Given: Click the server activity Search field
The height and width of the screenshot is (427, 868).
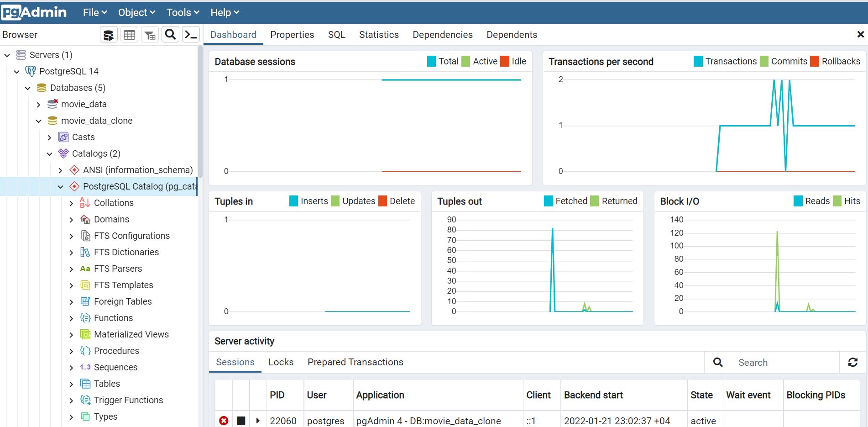Looking at the screenshot, I should [x=785, y=363].
